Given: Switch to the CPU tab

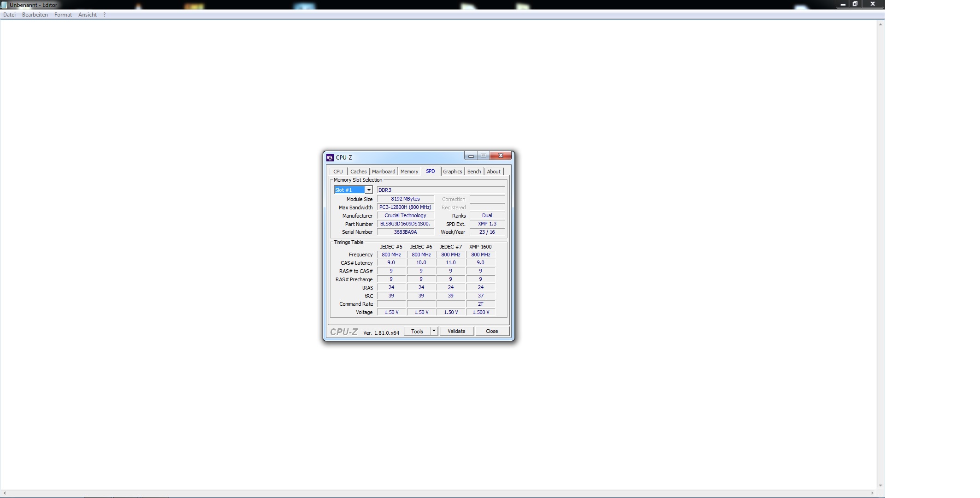Looking at the screenshot, I should click(x=338, y=172).
